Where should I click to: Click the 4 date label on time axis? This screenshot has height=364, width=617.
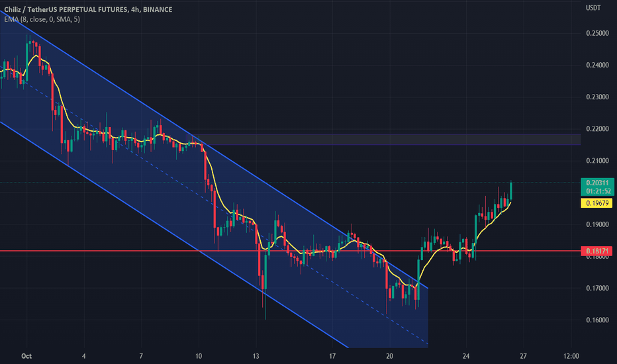[x=84, y=356]
